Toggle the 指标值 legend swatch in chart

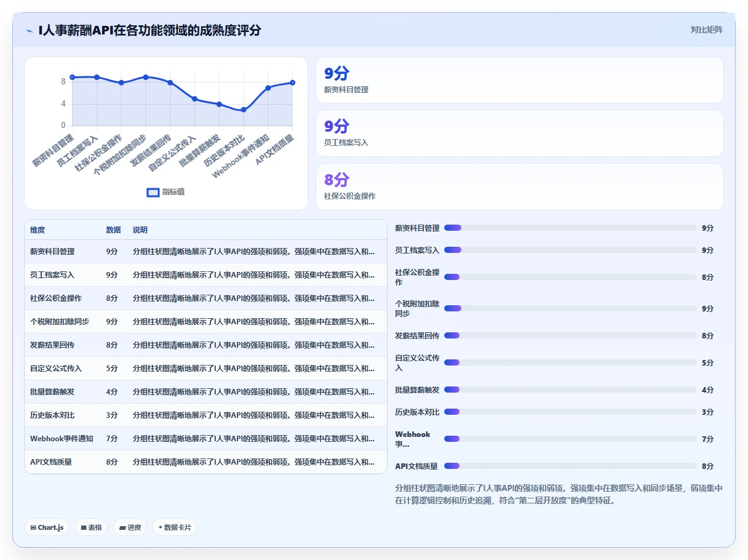[153, 192]
